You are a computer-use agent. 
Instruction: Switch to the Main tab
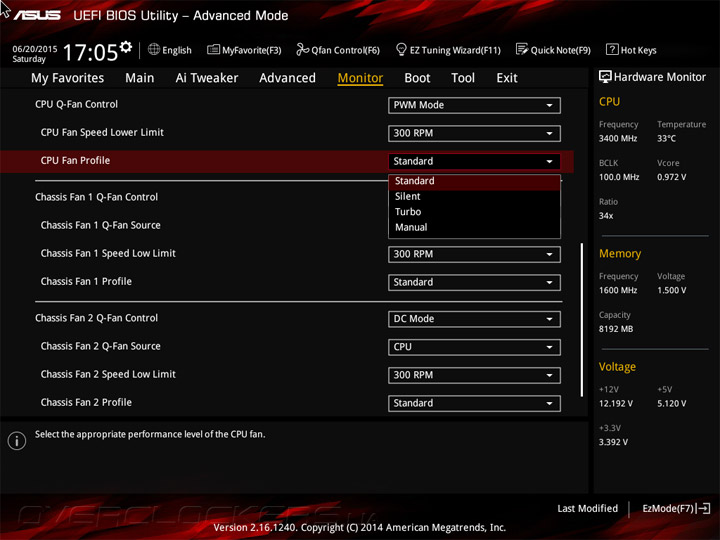tap(140, 78)
